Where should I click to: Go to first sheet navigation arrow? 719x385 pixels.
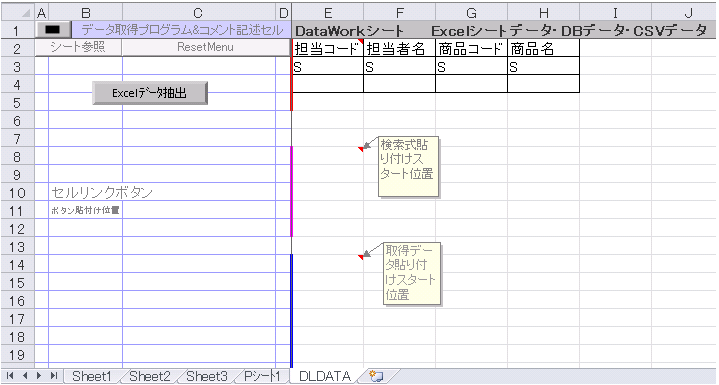tap(10, 376)
